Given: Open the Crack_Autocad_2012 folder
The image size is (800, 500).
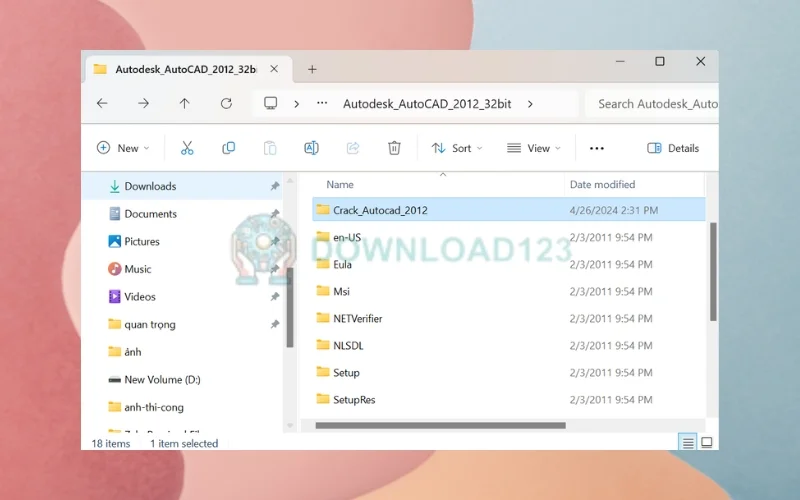Looking at the screenshot, I should [380, 210].
